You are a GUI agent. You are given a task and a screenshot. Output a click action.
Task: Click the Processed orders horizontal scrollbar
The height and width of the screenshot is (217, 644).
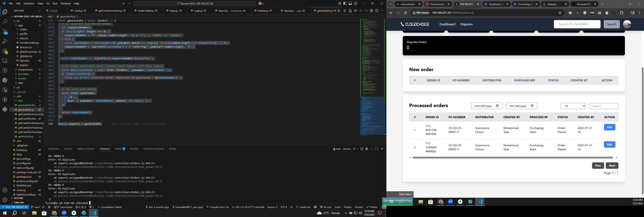click(x=513, y=158)
